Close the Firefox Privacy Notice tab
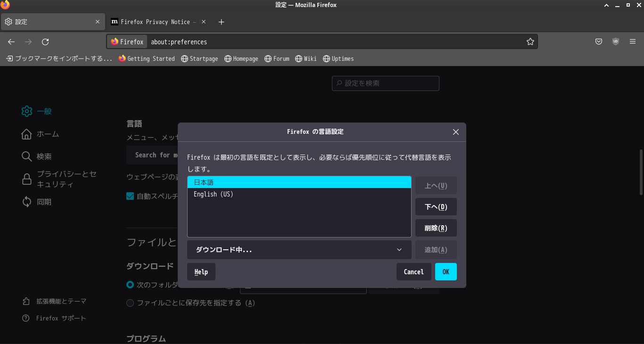This screenshot has width=644, height=344. click(204, 22)
